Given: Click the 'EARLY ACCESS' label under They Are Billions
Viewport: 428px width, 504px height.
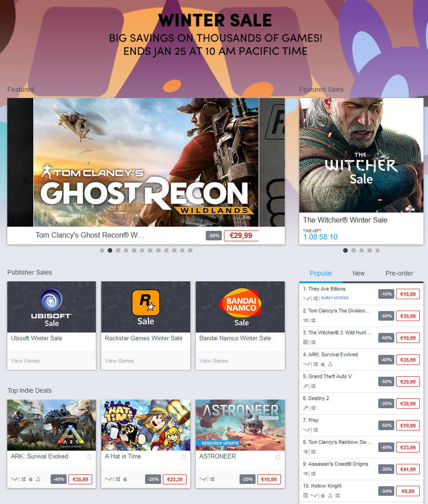Looking at the screenshot, I should (335, 298).
